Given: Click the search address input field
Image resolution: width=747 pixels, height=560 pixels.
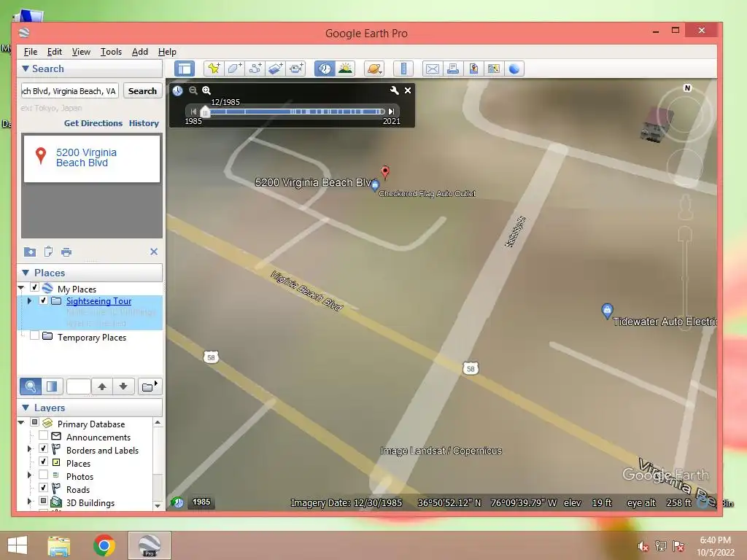Looking at the screenshot, I should [69, 91].
